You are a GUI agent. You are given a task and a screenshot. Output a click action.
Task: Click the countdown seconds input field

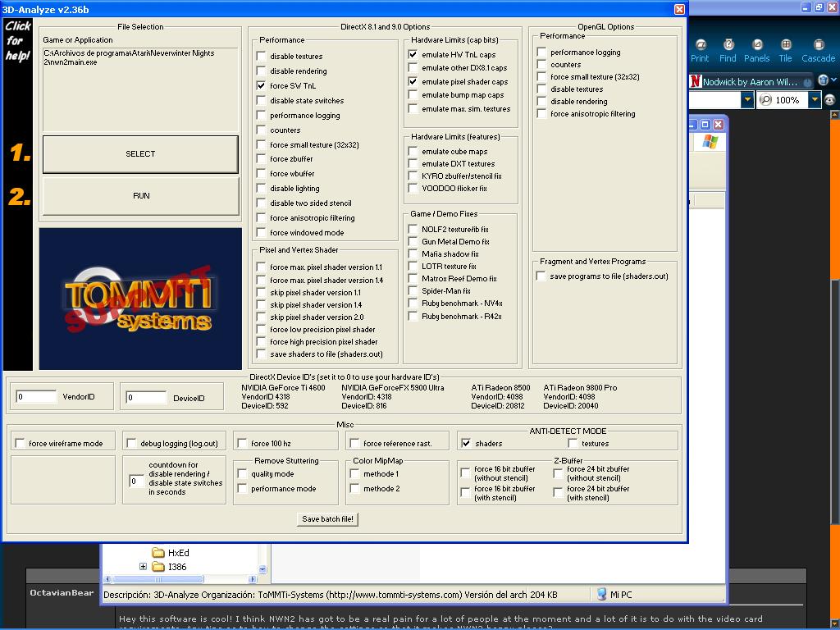tap(137, 481)
